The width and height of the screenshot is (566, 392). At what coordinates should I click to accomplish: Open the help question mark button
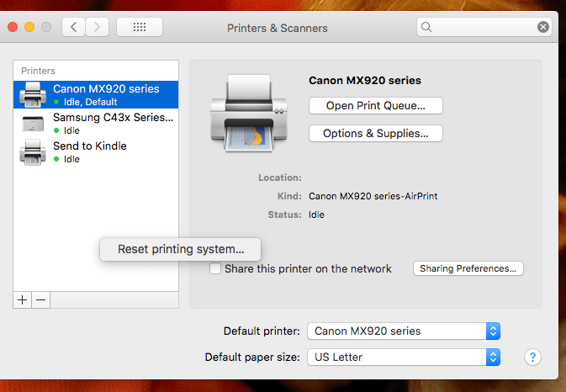[x=532, y=357]
